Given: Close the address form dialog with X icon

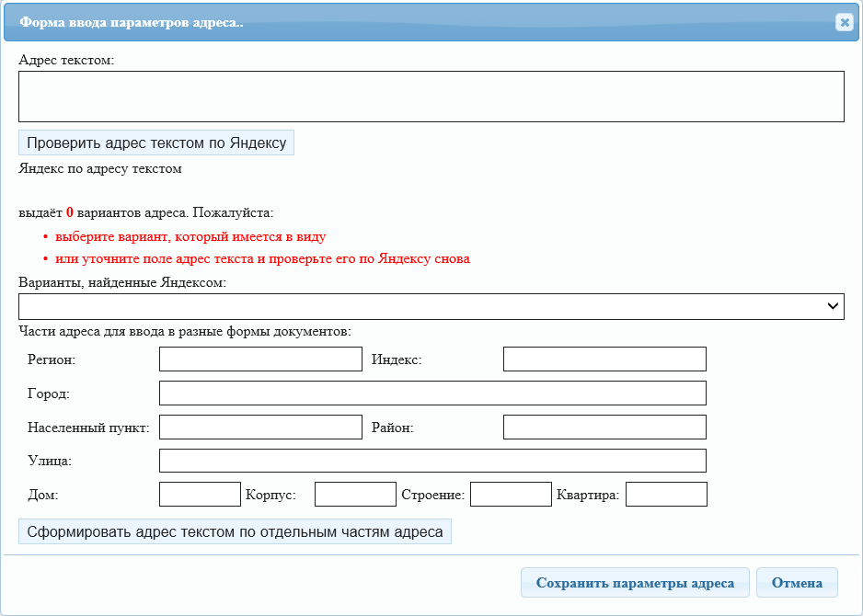Looking at the screenshot, I should tap(844, 22).
